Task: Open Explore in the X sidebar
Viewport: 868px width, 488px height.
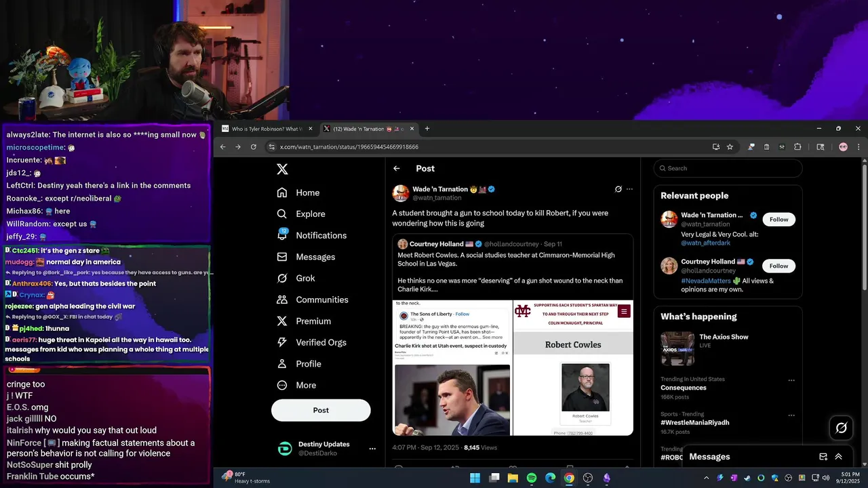Action: tap(301, 213)
